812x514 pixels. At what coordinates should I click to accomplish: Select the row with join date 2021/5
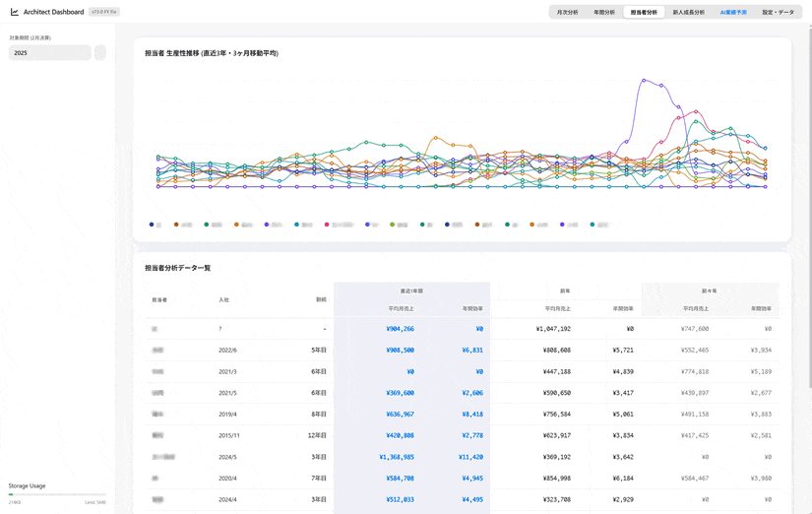click(463, 393)
